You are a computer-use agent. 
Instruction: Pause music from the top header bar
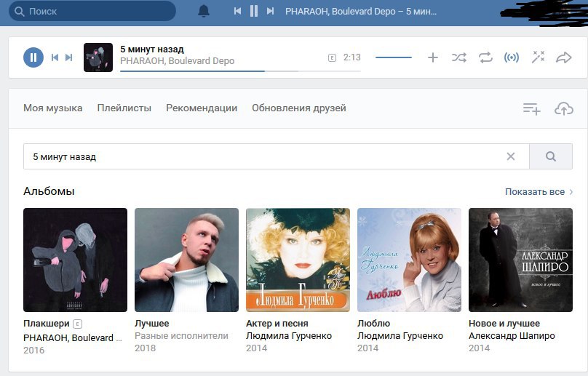pyautogui.click(x=254, y=11)
